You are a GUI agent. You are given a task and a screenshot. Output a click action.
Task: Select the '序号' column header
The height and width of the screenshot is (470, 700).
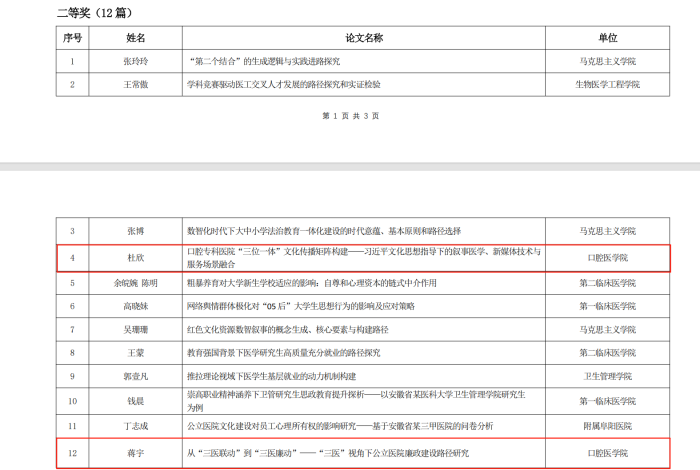[72, 38]
